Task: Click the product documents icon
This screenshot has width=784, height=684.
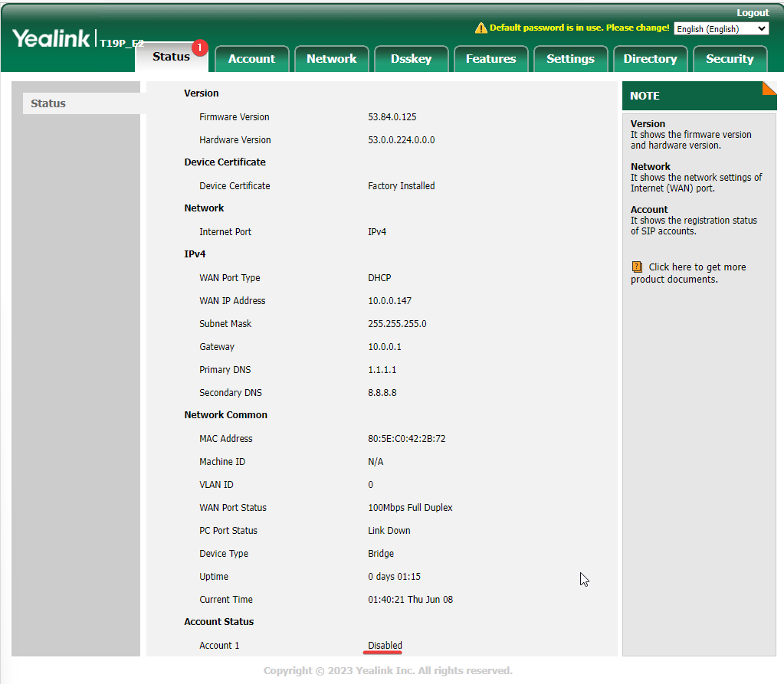Action: 637,267
